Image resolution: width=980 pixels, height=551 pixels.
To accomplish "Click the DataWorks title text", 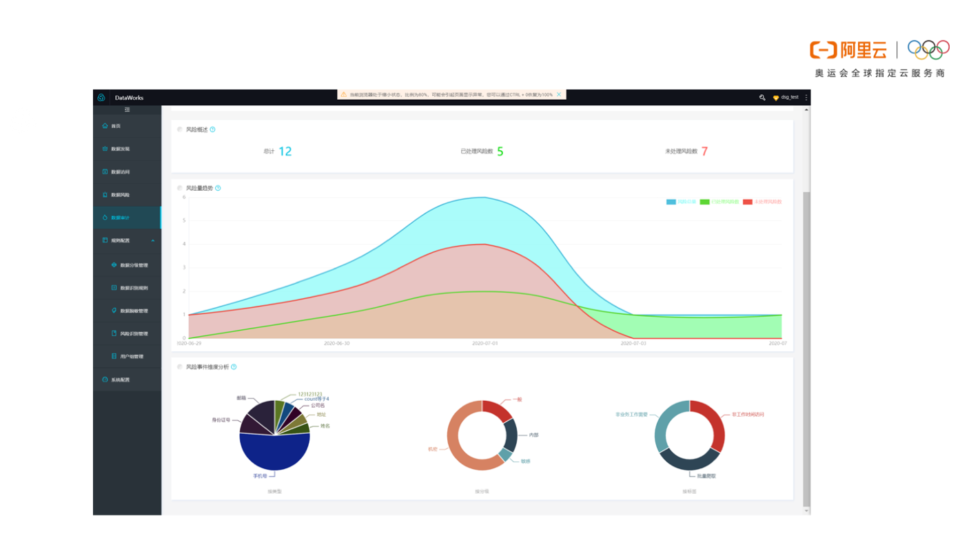I will [130, 98].
